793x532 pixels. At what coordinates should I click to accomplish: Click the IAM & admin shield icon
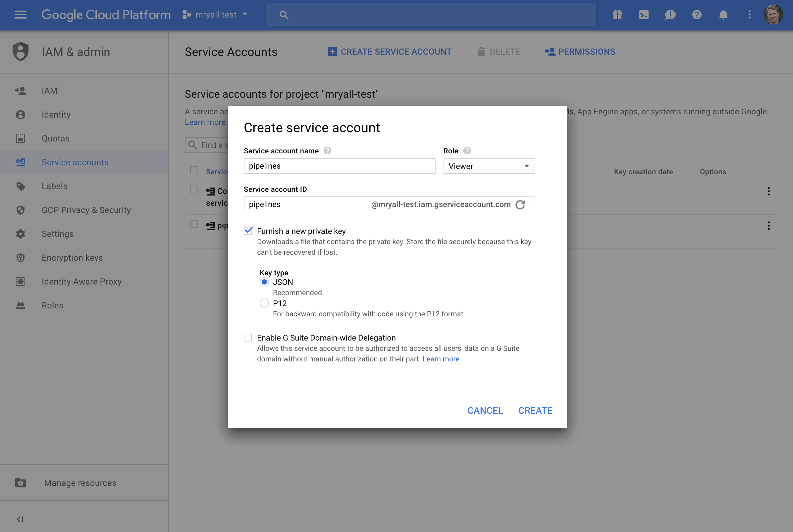click(20, 52)
